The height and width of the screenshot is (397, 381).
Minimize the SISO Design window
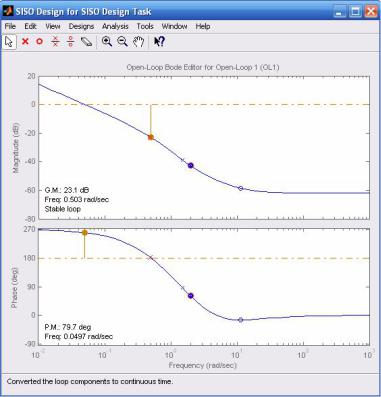[x=339, y=12]
